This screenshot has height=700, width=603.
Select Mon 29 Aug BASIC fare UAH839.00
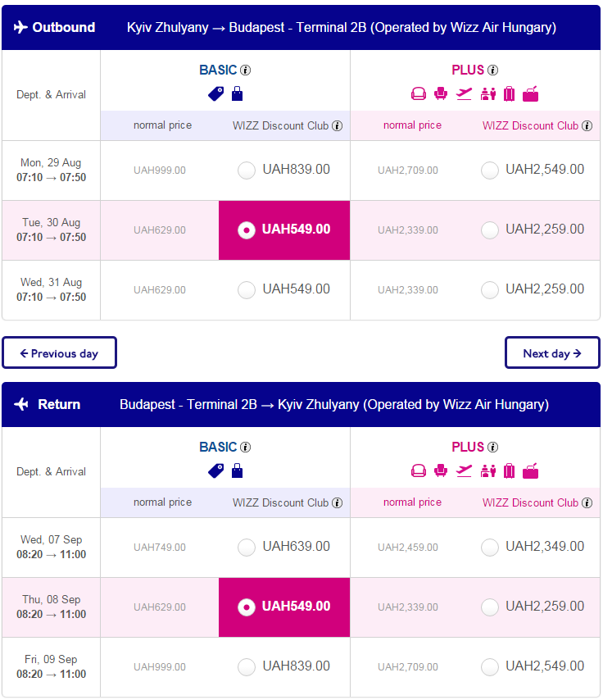(x=247, y=170)
